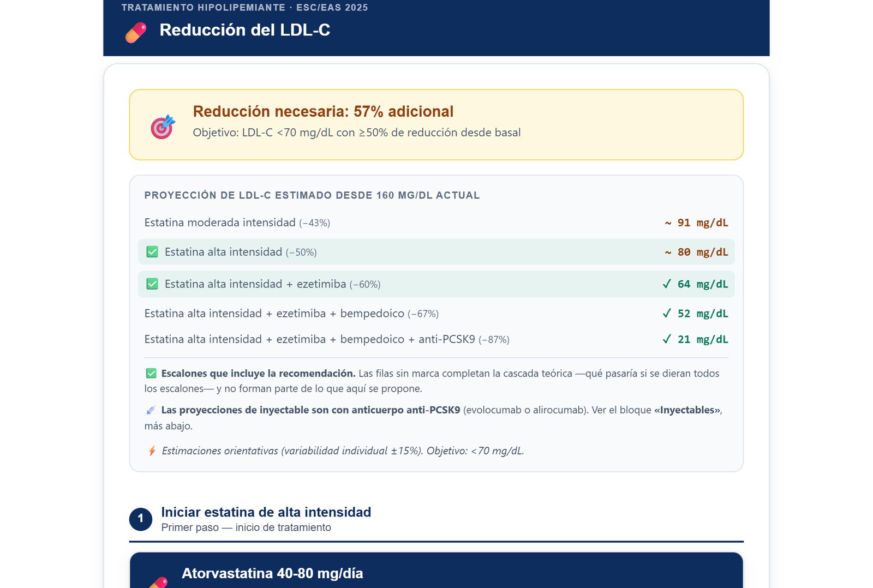Click the pill icon beside Reducción del LDL-C
This screenshot has width=873, height=588.
(x=136, y=32)
